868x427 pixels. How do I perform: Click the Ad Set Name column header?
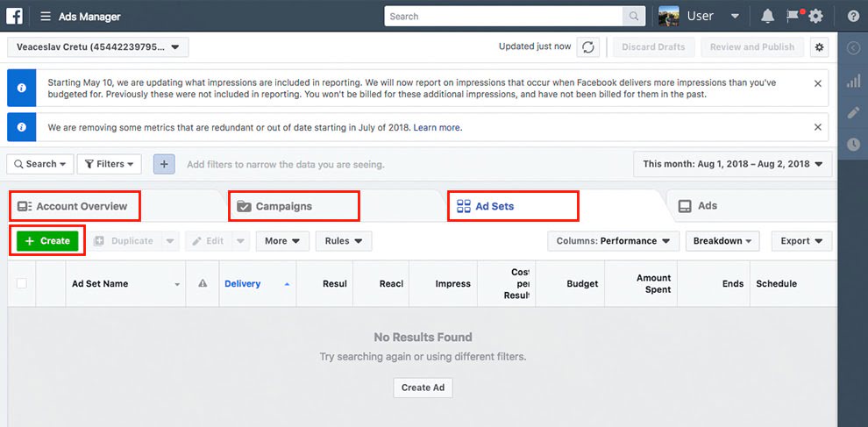click(x=125, y=283)
